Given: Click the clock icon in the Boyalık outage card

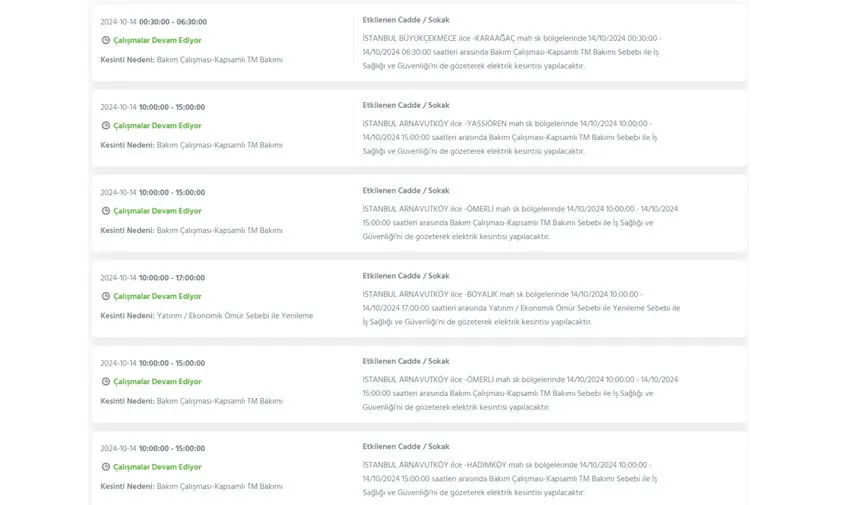Looking at the screenshot, I should click(x=106, y=296).
